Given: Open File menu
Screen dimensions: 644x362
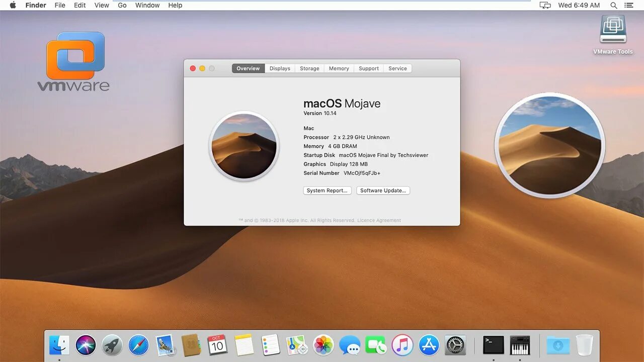Looking at the screenshot, I should click(x=60, y=5).
